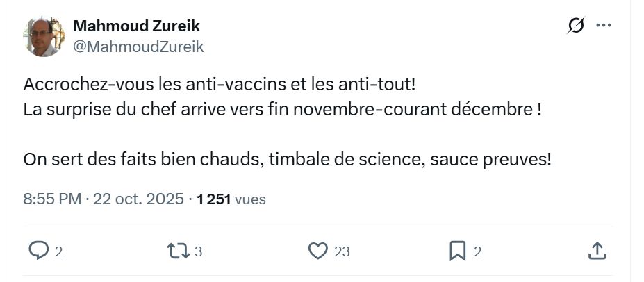Viewport: 644px width, 282px height.
Task: Click the like count number 23
Action: (x=342, y=251)
